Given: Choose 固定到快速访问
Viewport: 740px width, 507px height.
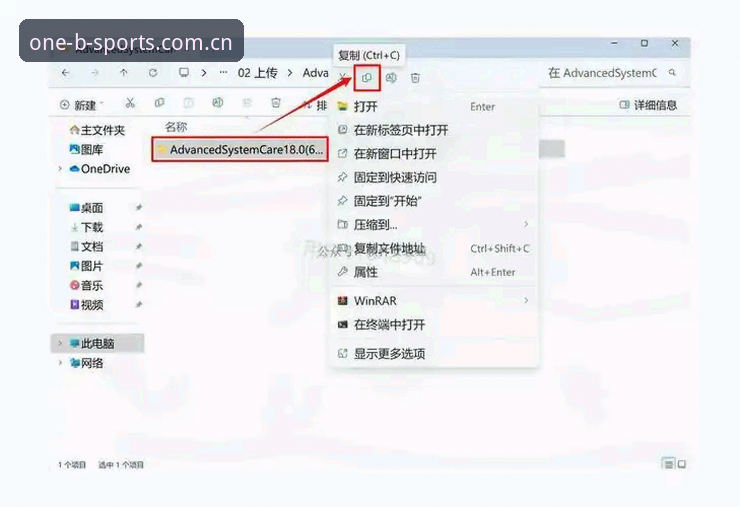Looking at the screenshot, I should pos(434,177).
